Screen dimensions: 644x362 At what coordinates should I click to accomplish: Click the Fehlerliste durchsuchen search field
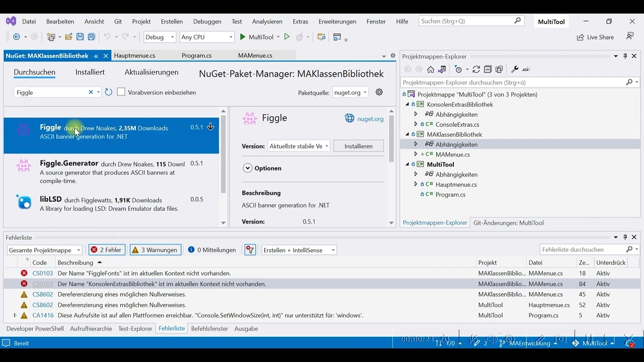590,250
